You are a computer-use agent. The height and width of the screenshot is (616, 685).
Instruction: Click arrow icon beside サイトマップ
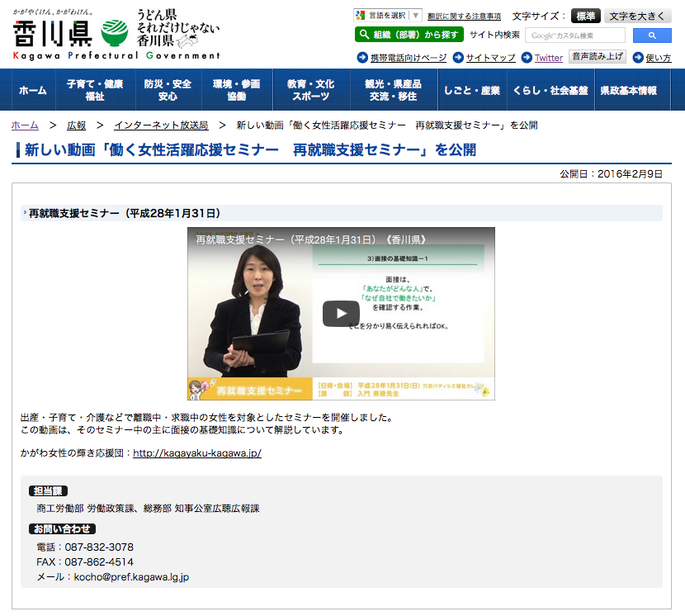tap(458, 58)
